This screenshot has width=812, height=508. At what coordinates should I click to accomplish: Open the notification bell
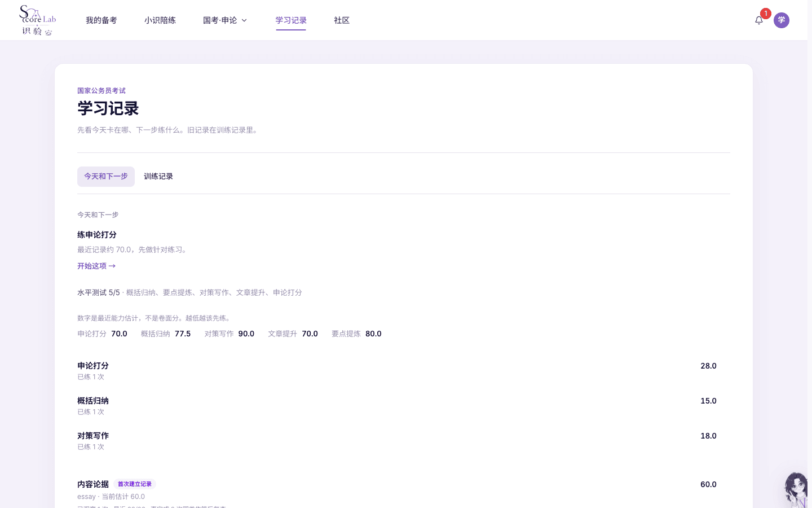tap(759, 20)
